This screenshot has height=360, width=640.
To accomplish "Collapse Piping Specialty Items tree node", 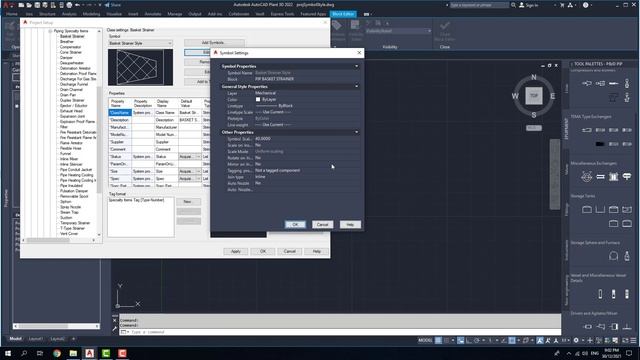I will pos(50,31).
